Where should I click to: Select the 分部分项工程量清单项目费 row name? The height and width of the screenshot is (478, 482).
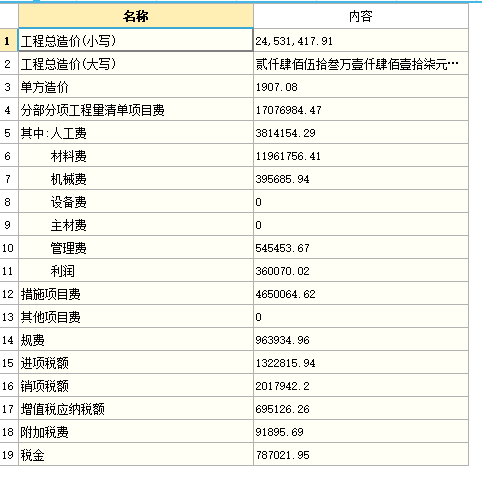[x=136, y=109]
